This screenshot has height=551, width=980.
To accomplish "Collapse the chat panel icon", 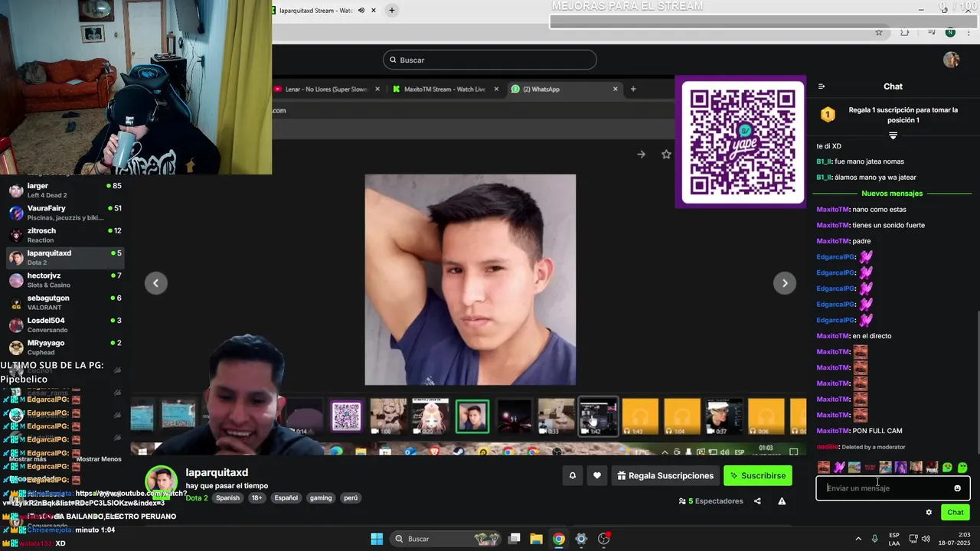I will 822,86.
